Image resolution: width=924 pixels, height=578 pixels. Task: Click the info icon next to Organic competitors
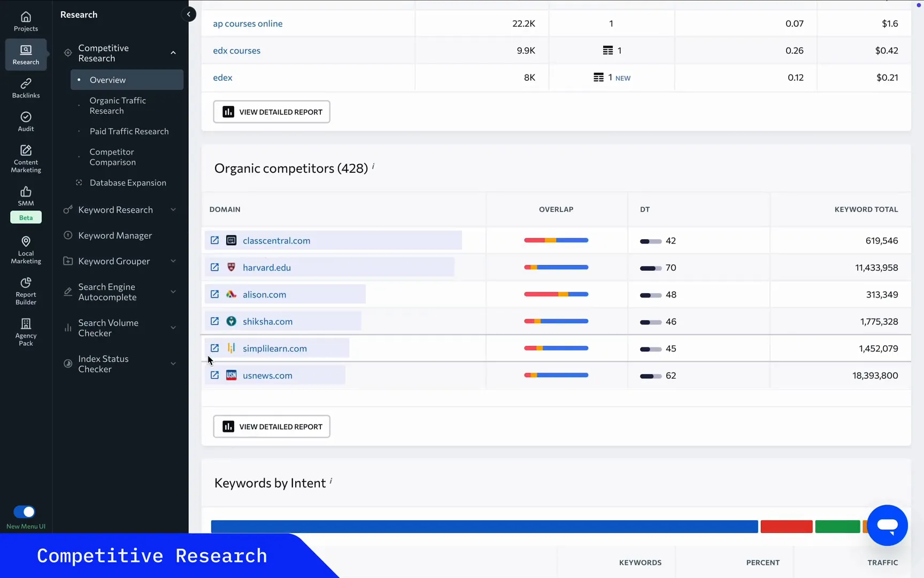click(373, 167)
